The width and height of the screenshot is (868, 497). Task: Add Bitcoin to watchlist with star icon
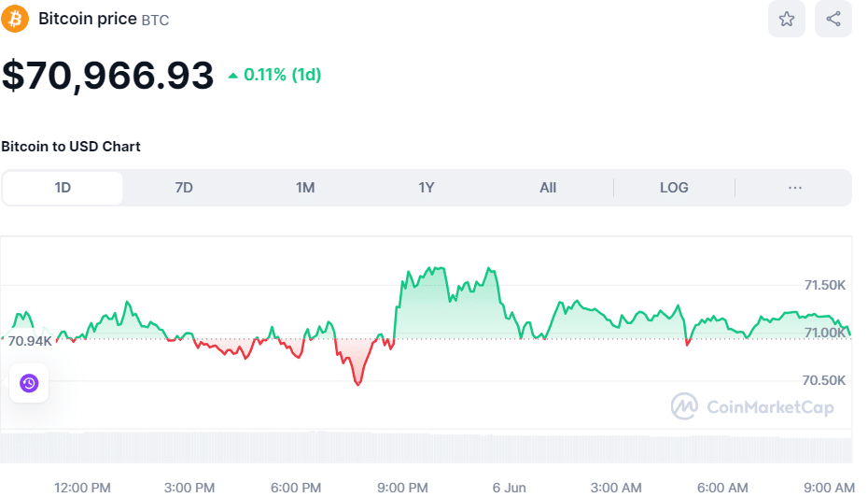tap(787, 19)
